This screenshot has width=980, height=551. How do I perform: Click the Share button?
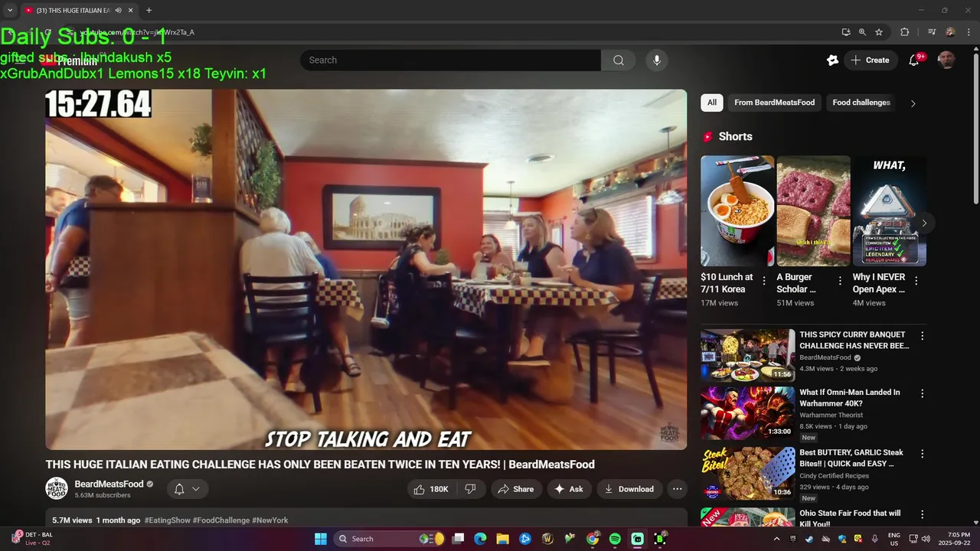click(516, 489)
